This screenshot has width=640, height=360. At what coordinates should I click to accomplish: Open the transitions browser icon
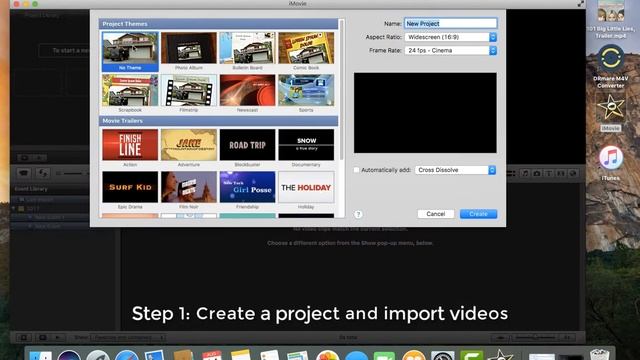pos(561,173)
